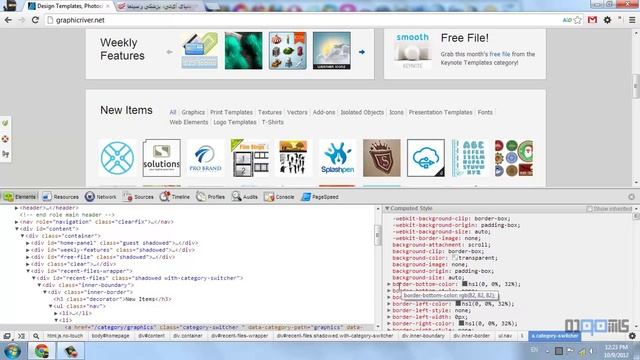Filter New Items by All
This screenshot has width=640, height=360.
pyautogui.click(x=173, y=112)
